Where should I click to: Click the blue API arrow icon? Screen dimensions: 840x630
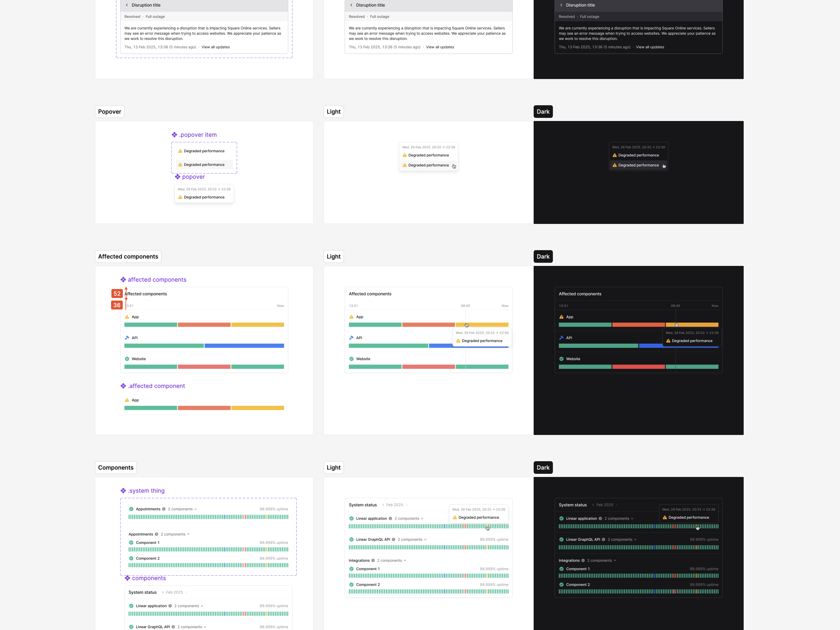click(127, 338)
